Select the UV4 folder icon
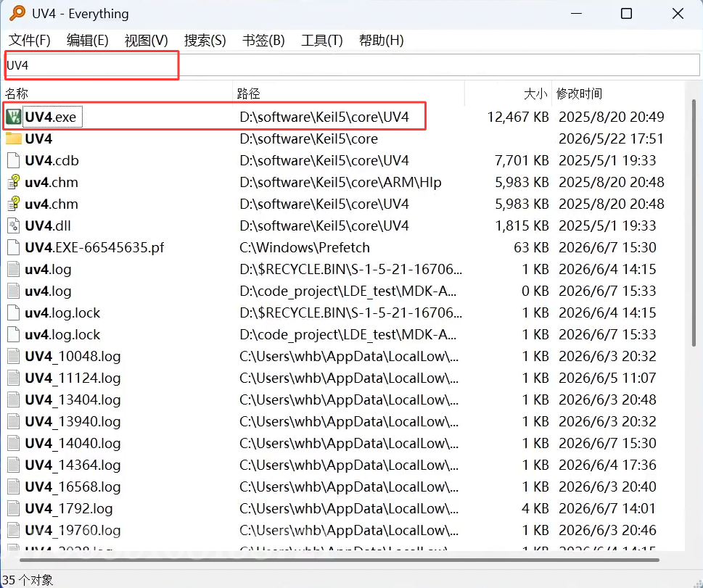Viewport: 703px width, 588px height. (14, 138)
